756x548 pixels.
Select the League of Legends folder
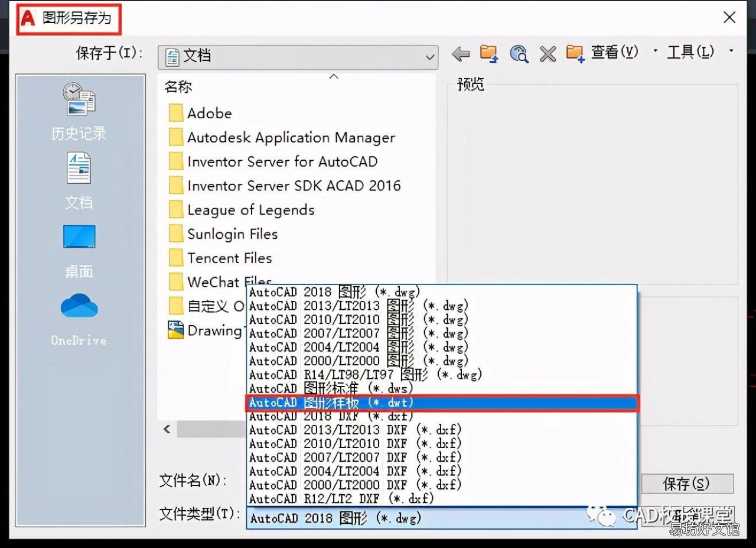(241, 210)
